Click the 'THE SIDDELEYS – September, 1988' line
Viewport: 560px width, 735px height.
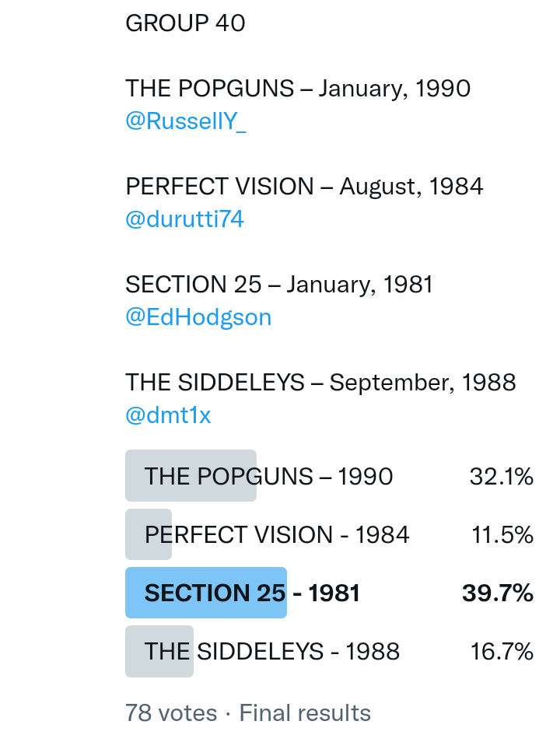pos(320,383)
